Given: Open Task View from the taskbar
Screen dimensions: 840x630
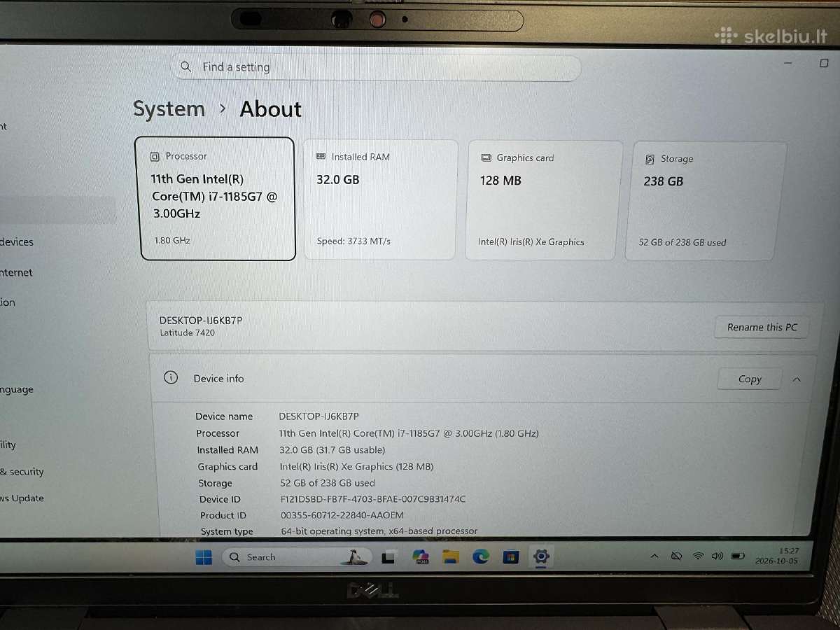Looking at the screenshot, I should pyautogui.click(x=389, y=557).
